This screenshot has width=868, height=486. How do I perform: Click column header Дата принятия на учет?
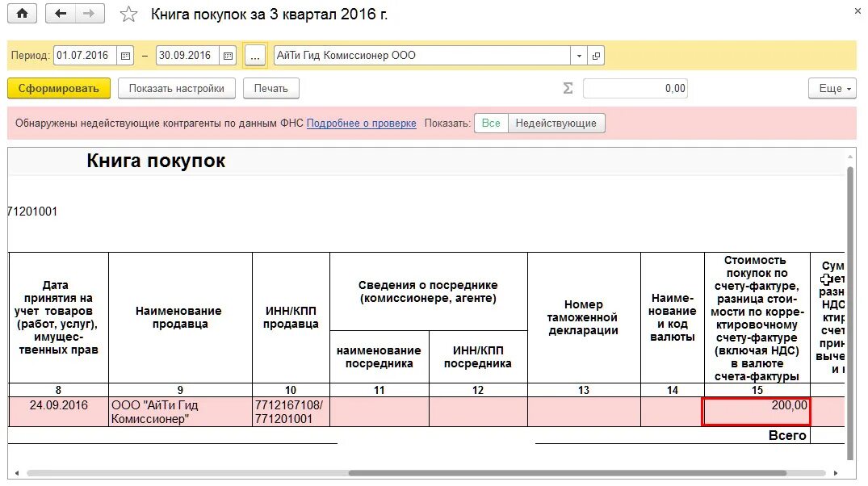[x=59, y=318]
